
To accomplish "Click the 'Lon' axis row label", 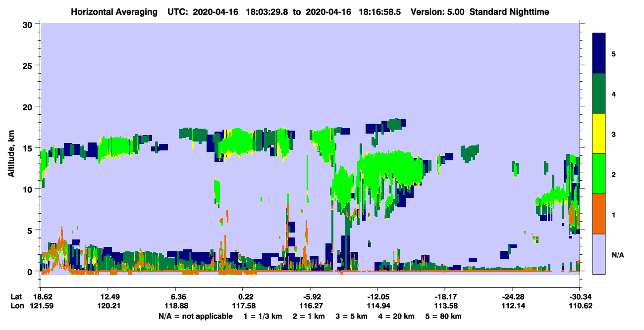I will pos(16,306).
